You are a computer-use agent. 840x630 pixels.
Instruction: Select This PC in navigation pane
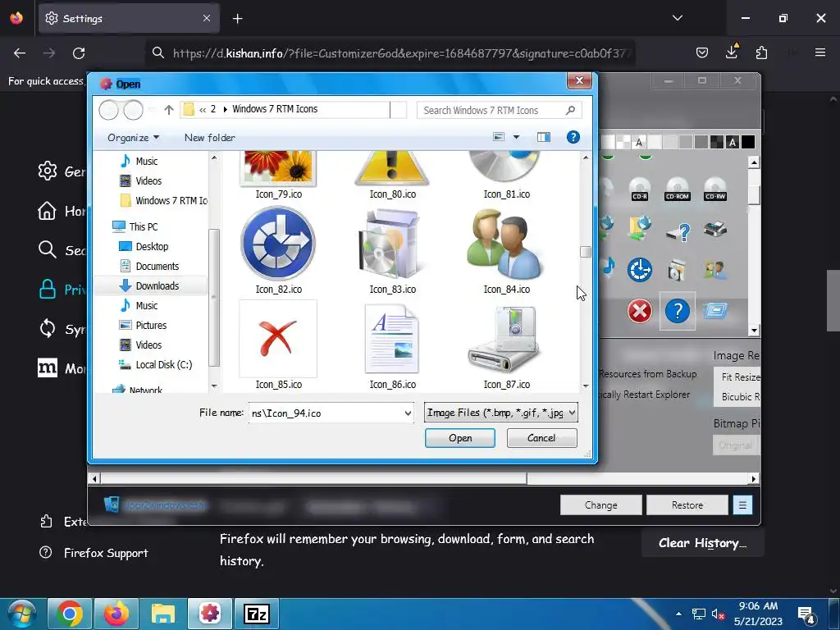[135, 226]
